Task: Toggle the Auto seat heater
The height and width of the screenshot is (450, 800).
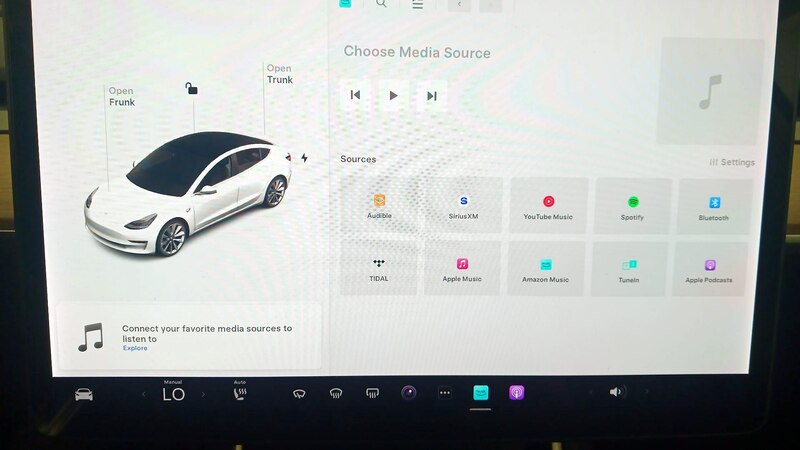Action: point(240,393)
